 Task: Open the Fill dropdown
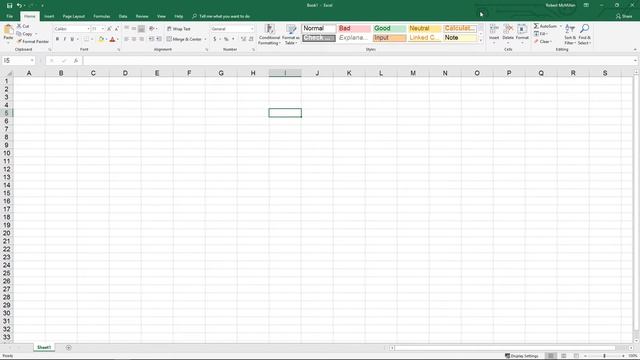[x=541, y=33]
